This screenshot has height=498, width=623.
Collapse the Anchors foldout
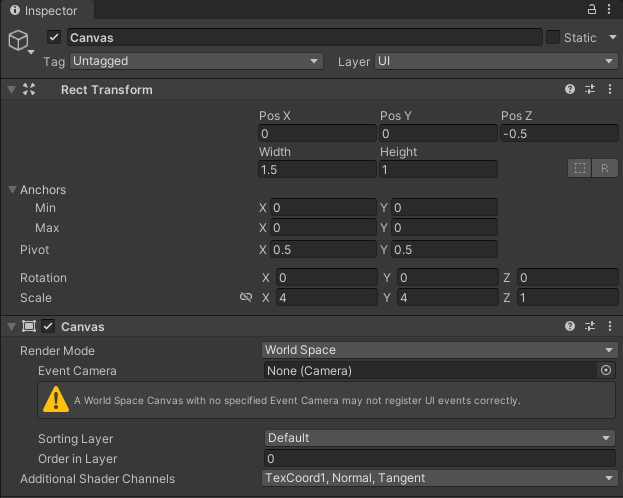pyautogui.click(x=12, y=190)
